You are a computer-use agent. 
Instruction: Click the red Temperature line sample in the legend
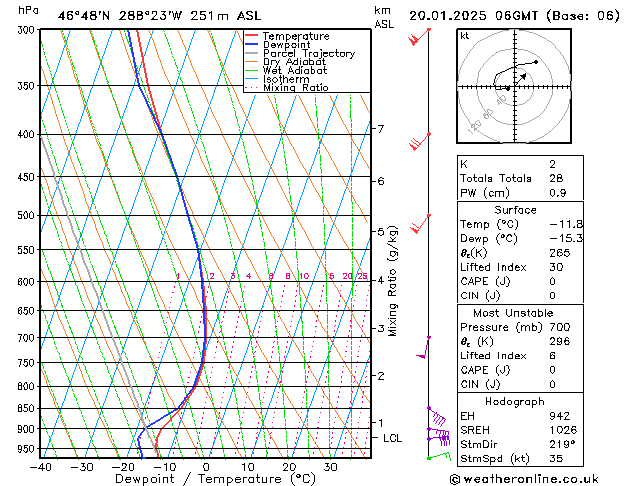pyautogui.click(x=252, y=36)
